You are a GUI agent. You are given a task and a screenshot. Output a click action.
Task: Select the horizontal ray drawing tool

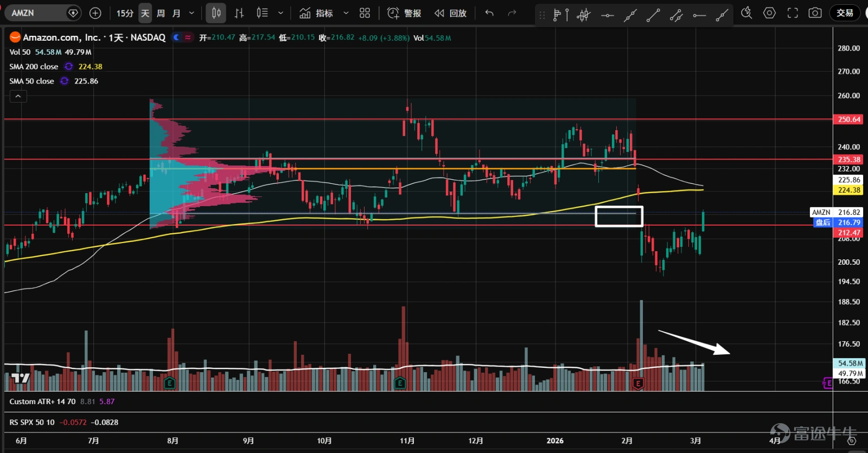[699, 15]
